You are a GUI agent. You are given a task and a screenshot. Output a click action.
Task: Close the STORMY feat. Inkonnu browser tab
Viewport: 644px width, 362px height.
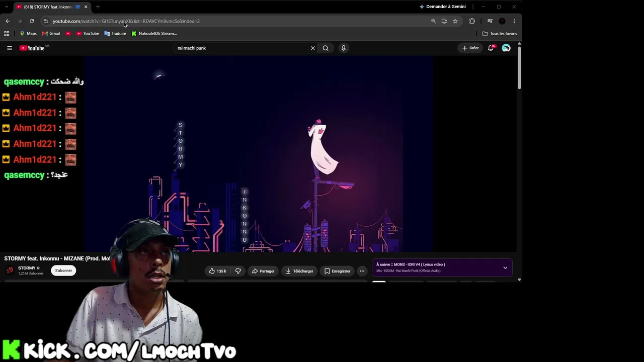click(x=86, y=7)
